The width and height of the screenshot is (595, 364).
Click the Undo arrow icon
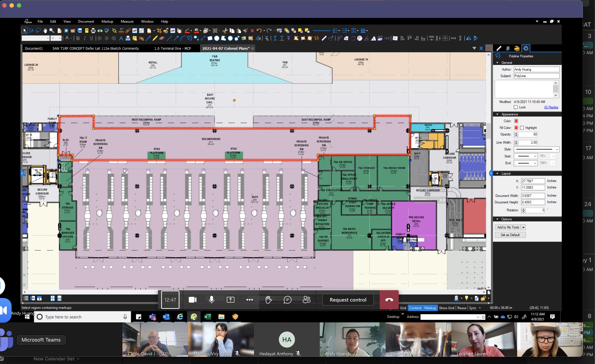(259, 31)
